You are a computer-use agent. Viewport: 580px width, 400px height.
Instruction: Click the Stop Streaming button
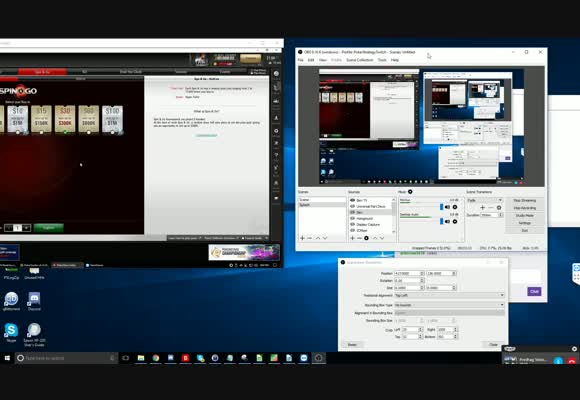pyautogui.click(x=525, y=200)
